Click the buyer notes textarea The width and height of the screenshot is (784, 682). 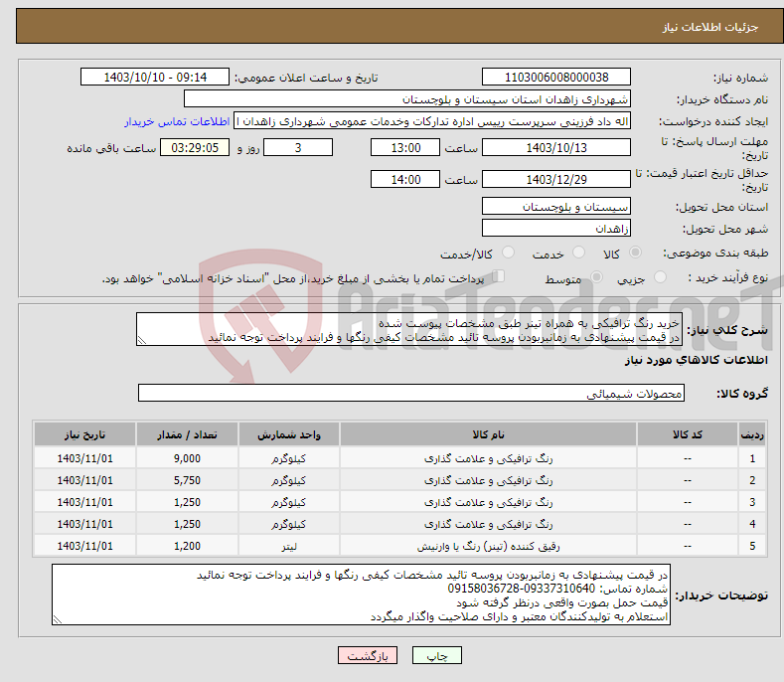[361, 595]
